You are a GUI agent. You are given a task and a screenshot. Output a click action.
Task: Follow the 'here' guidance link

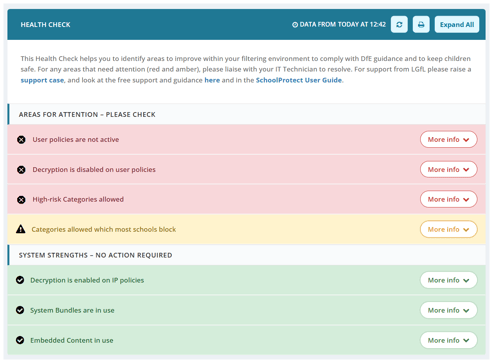point(212,80)
